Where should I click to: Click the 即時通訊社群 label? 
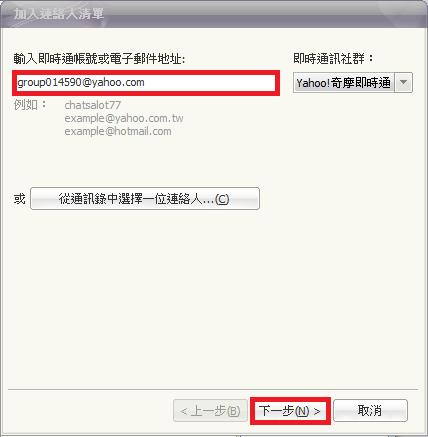click(333, 59)
